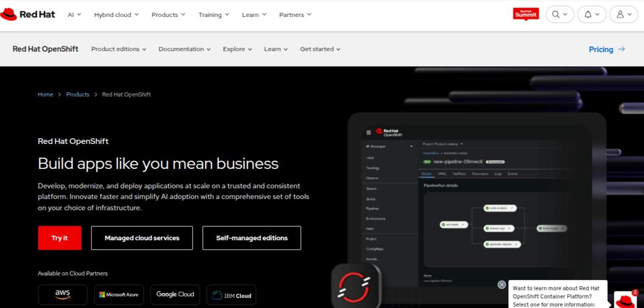This screenshot has width=644, height=308.
Task: Click the chat popup message text
Action: pyautogui.click(x=556, y=296)
